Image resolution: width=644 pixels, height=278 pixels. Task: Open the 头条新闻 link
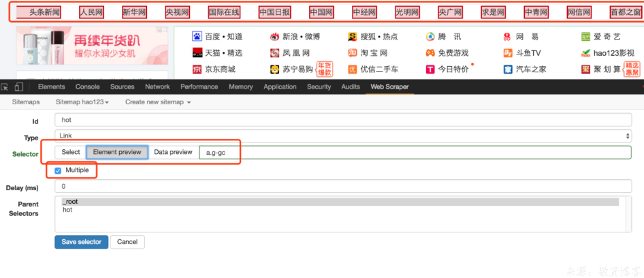[39, 13]
